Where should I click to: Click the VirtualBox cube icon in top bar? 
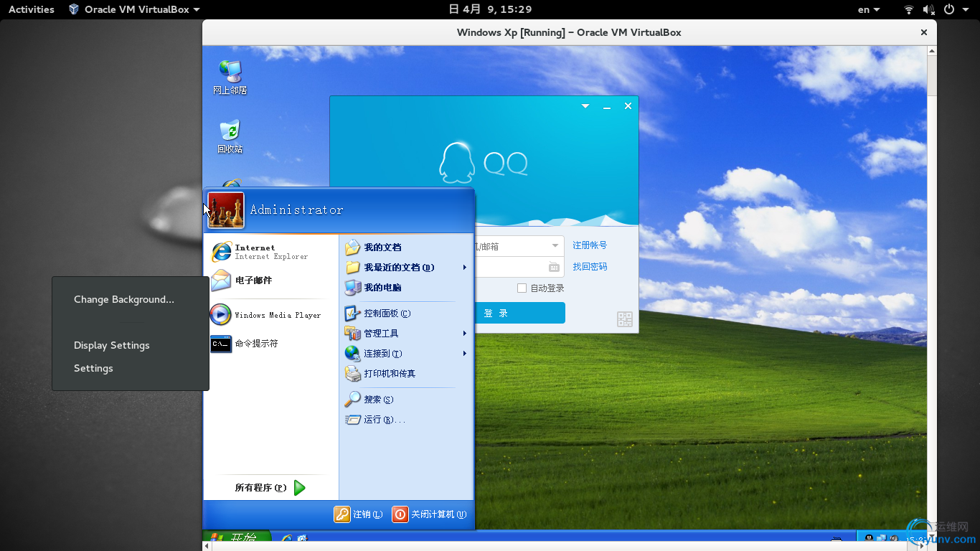click(x=74, y=9)
